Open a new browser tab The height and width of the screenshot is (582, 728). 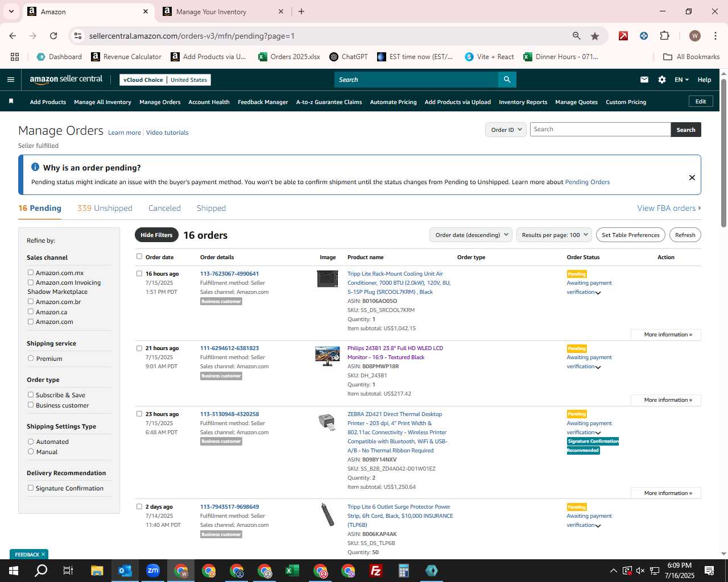(x=301, y=11)
